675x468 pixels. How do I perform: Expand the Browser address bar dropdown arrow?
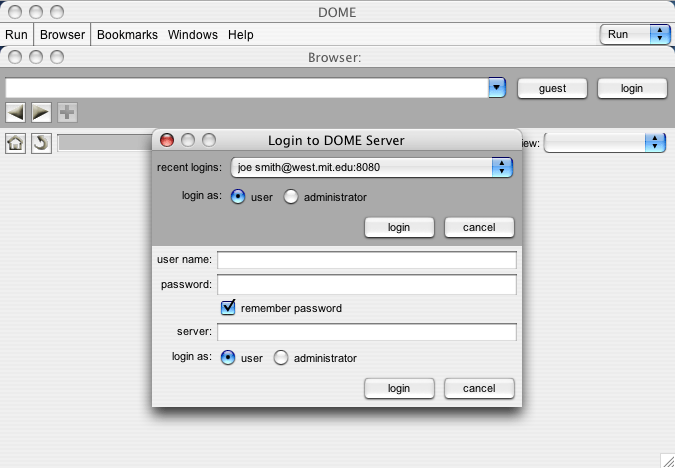(497, 88)
